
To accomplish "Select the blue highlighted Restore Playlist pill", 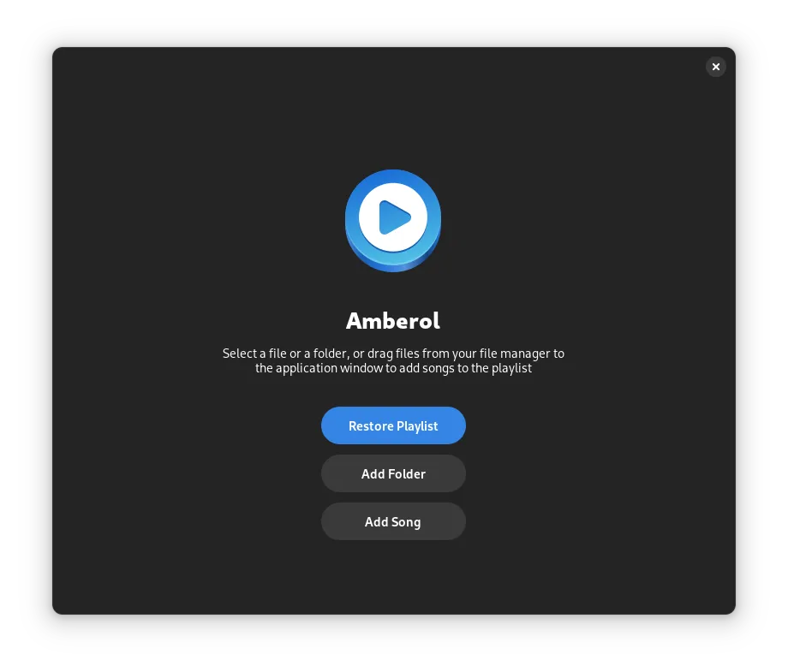I will click(393, 425).
